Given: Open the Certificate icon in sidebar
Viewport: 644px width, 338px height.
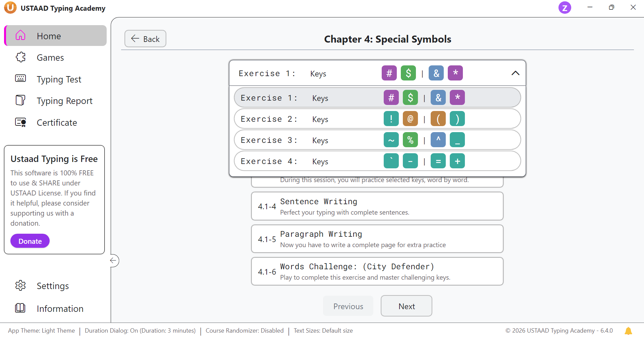Looking at the screenshot, I should (20, 122).
